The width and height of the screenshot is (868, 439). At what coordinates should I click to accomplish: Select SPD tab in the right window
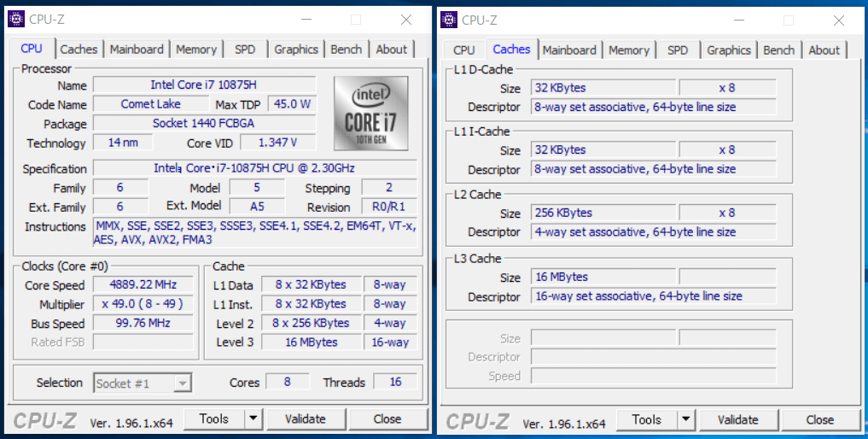coord(678,50)
